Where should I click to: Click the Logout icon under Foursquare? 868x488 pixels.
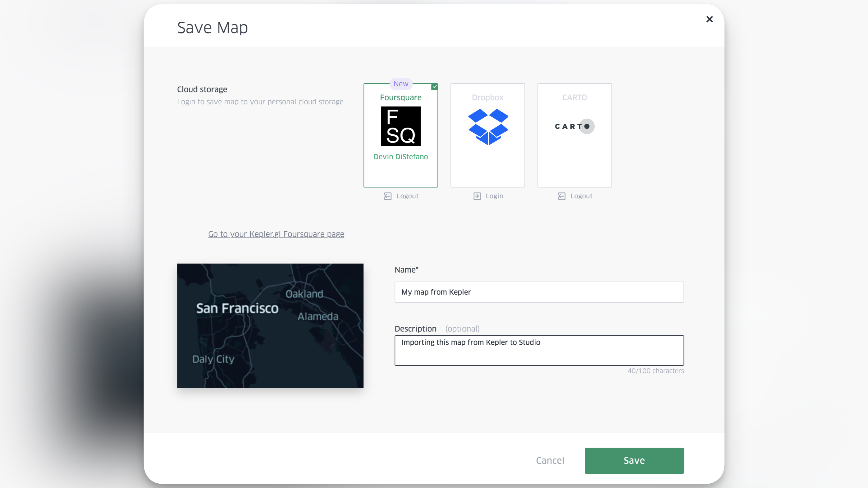pos(387,196)
